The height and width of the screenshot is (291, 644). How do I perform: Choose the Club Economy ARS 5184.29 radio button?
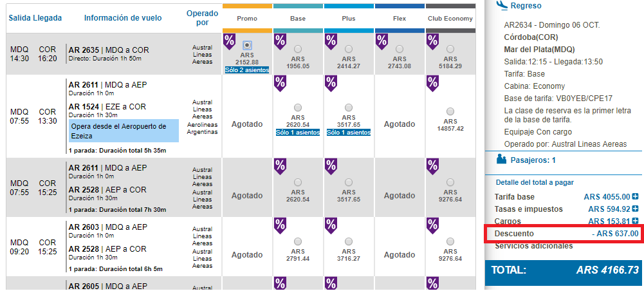[450, 50]
